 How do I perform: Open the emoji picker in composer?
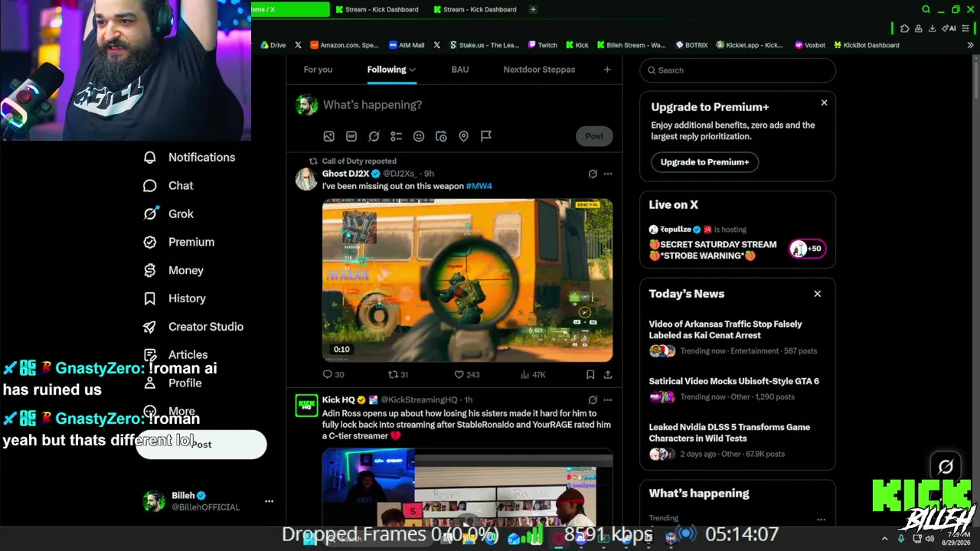point(419,136)
